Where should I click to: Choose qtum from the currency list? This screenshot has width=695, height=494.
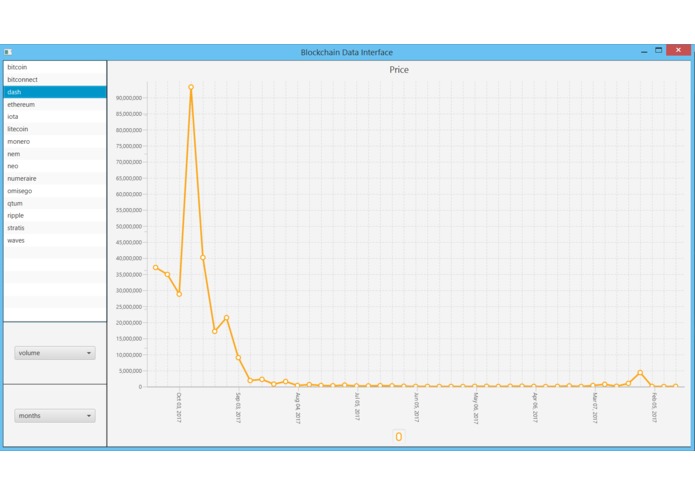click(55, 203)
